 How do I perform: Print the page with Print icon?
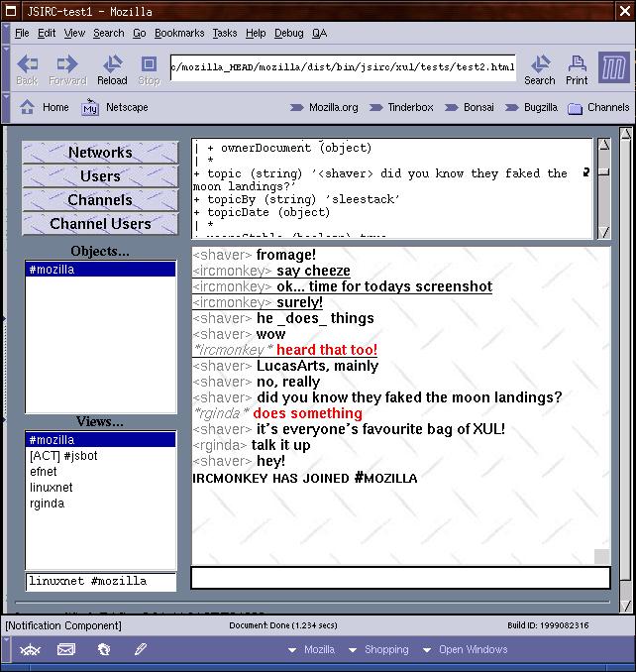coord(577,67)
